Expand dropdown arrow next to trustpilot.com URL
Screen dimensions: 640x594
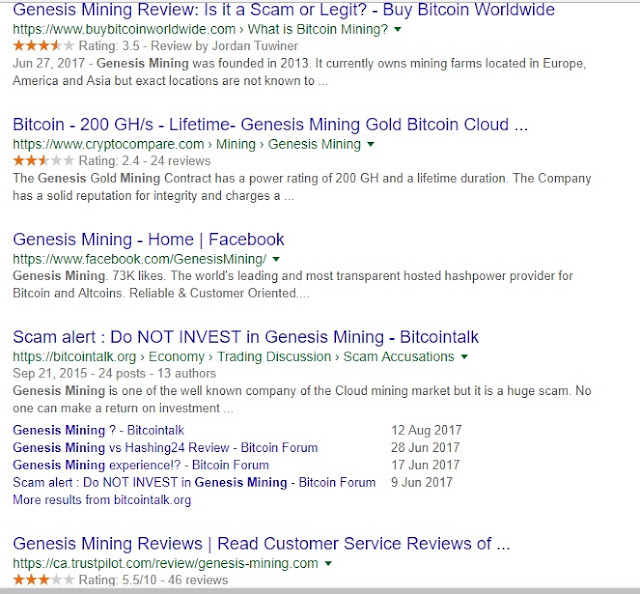coord(328,564)
